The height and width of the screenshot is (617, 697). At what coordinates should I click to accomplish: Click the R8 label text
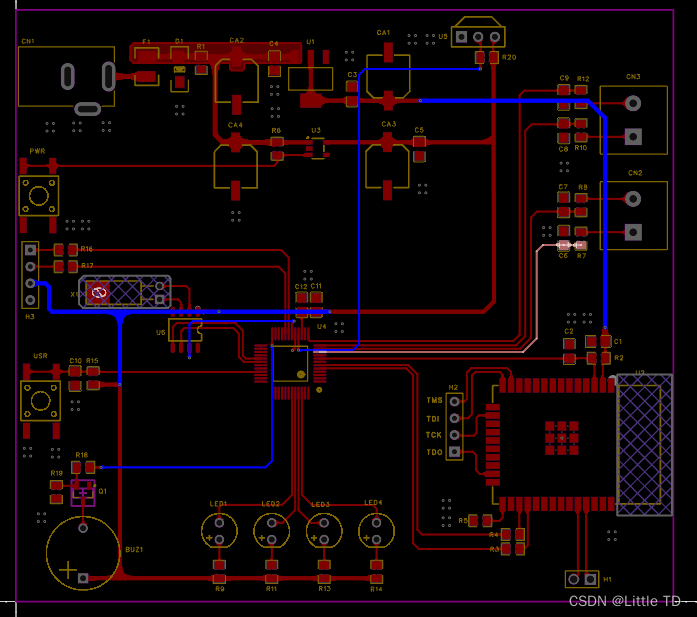click(583, 187)
